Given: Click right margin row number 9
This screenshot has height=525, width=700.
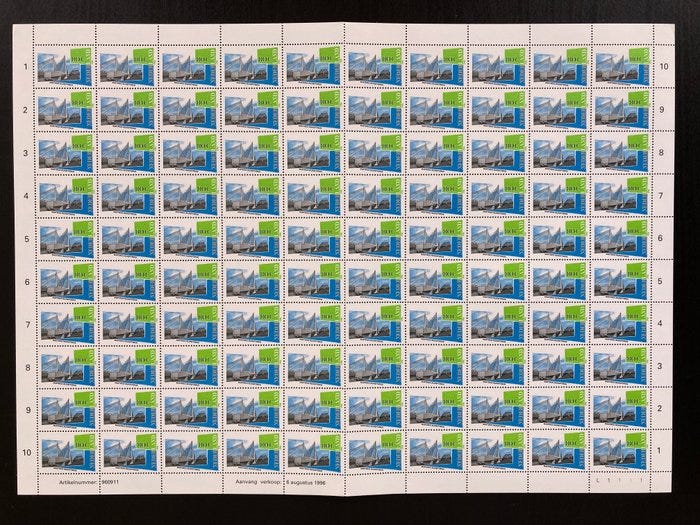Looking at the screenshot, I should [662, 109].
